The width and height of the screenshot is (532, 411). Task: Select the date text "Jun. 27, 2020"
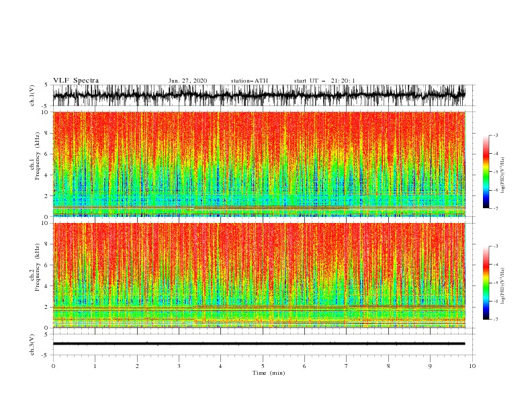point(187,81)
